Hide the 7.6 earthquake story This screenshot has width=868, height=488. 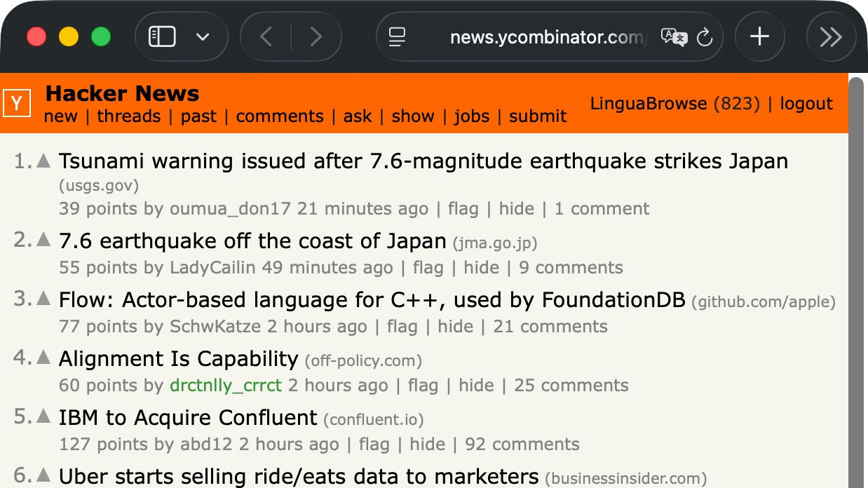coord(482,268)
